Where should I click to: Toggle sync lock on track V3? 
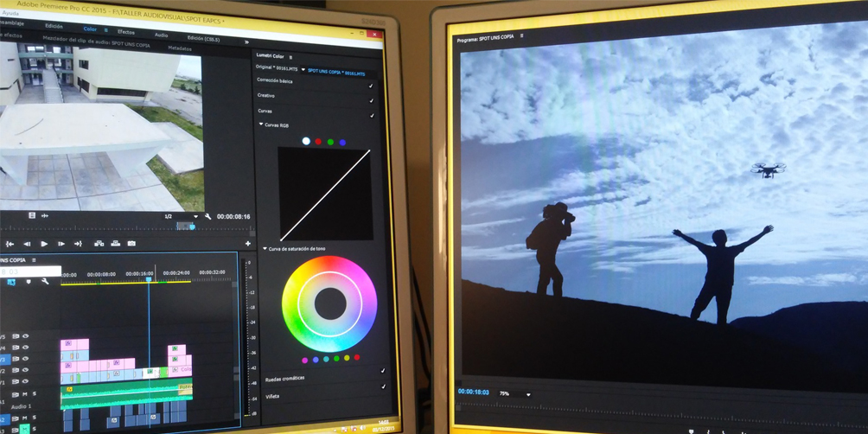coord(16,359)
